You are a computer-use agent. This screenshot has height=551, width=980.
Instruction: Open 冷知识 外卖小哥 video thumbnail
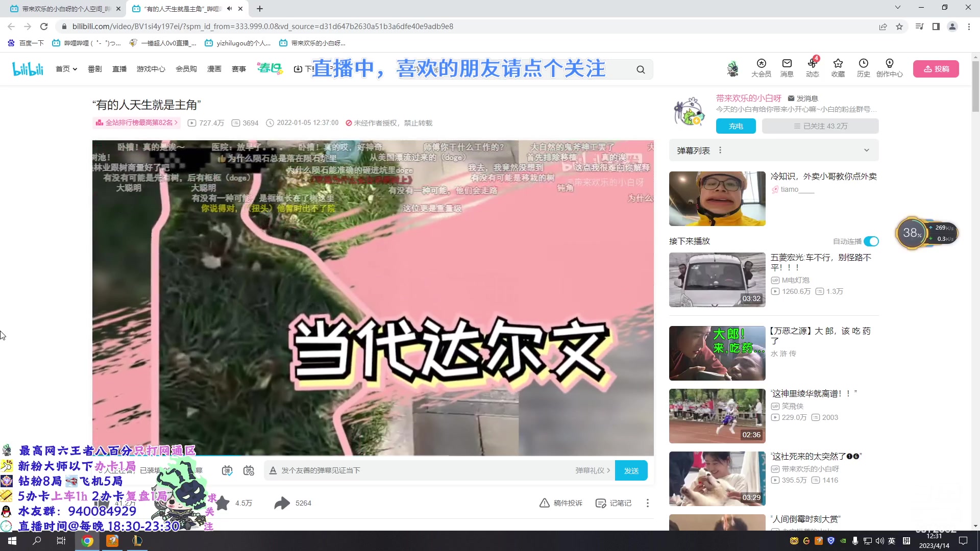pos(717,198)
